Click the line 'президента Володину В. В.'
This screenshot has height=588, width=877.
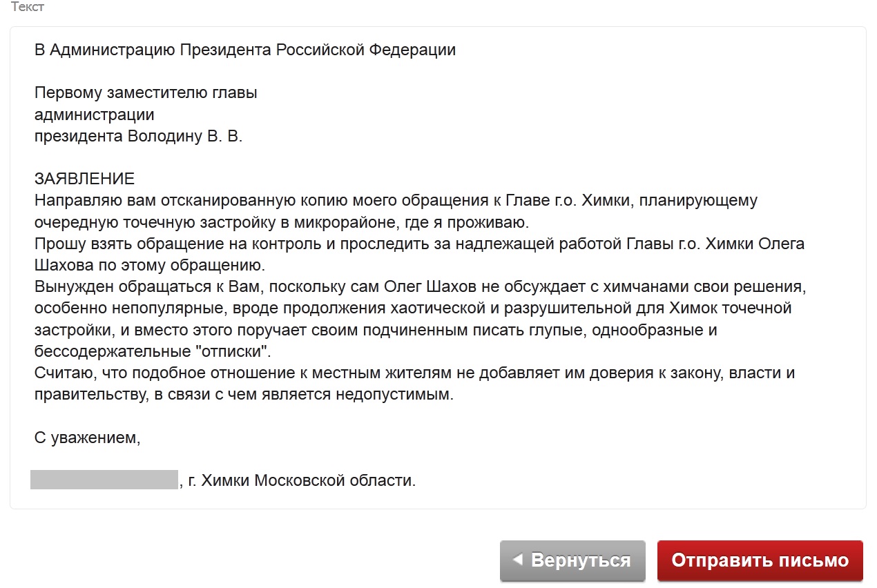point(139,136)
